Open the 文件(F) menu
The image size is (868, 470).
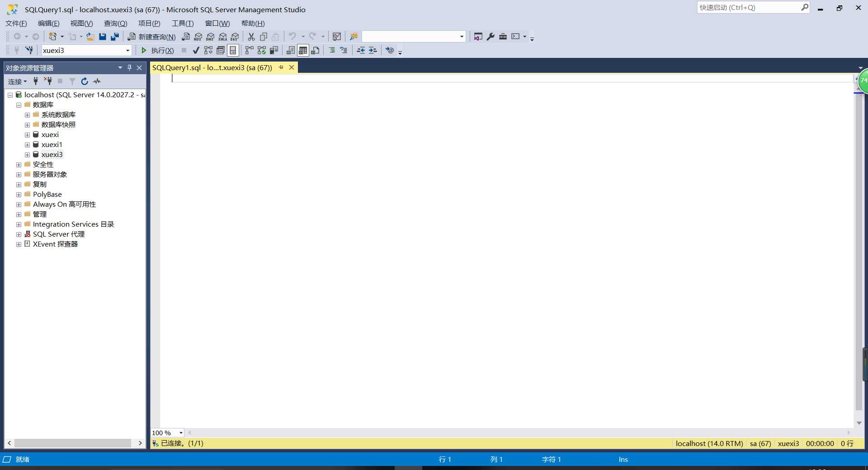click(x=16, y=24)
